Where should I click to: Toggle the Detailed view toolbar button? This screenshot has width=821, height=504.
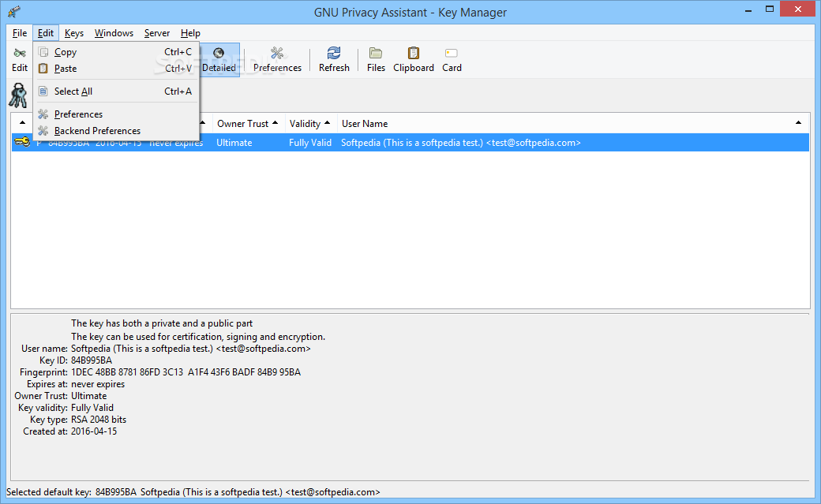(219, 60)
